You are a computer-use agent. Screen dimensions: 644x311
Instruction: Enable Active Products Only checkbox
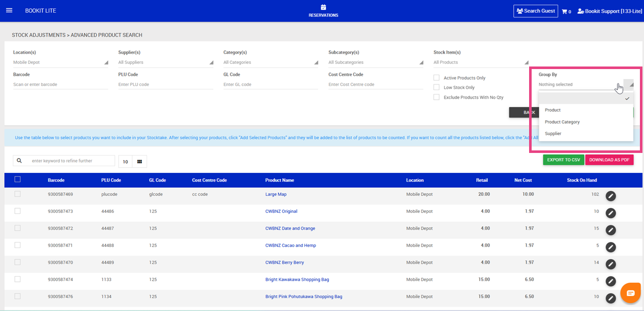coord(436,78)
